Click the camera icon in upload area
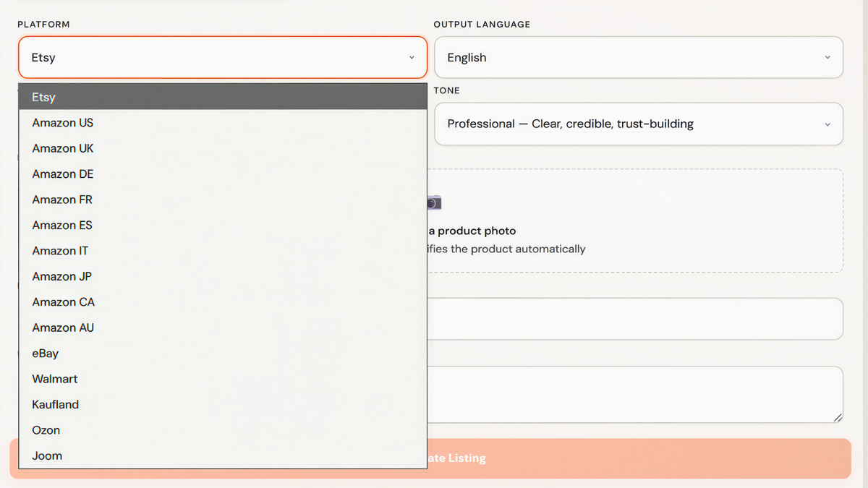The height and width of the screenshot is (488, 868). click(x=433, y=203)
